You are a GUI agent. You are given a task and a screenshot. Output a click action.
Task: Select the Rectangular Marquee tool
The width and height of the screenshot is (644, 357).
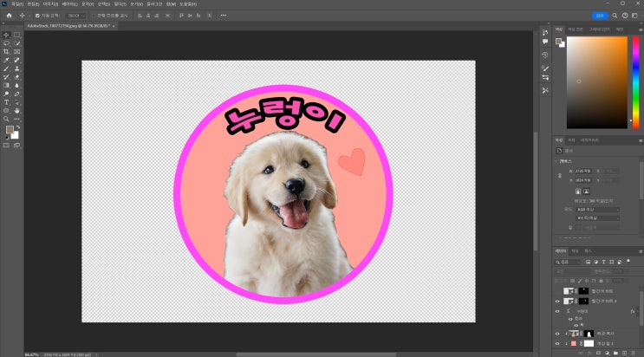16,35
